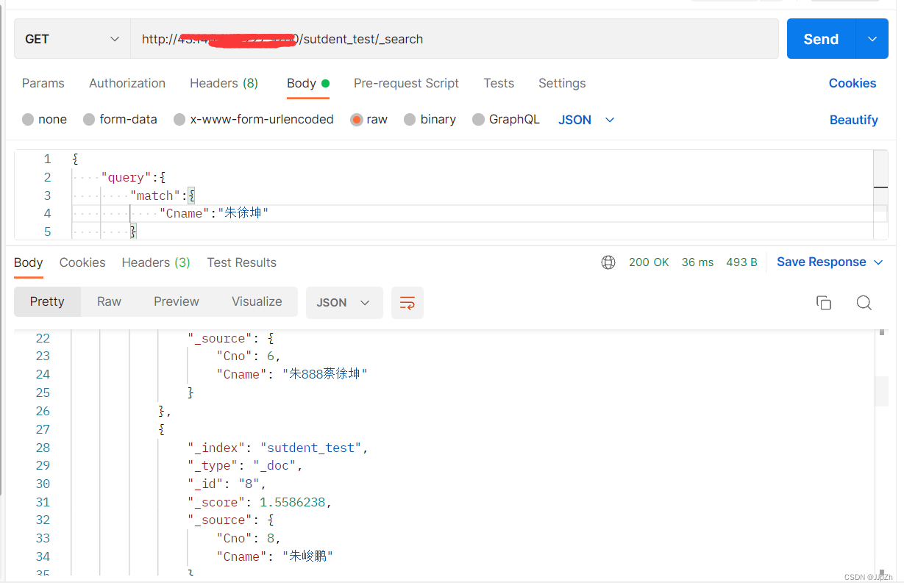Click the "_id": "8" line
The width and height of the screenshot is (904, 588).
pyautogui.click(x=227, y=484)
